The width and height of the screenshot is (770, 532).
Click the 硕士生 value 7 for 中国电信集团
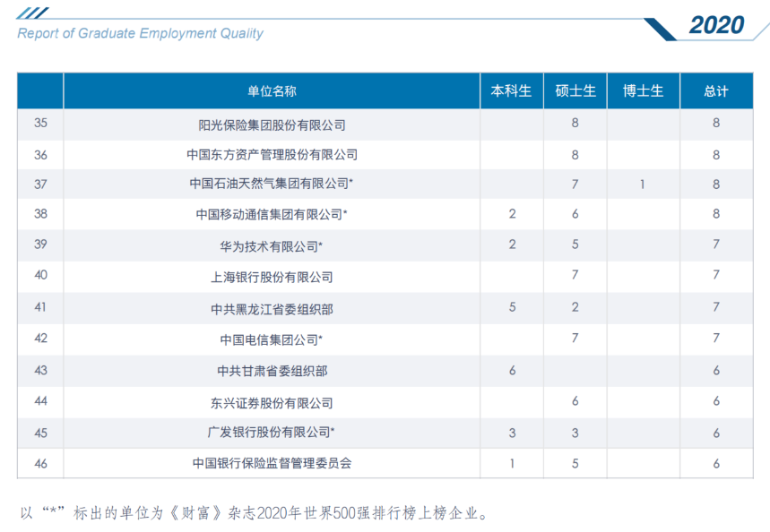point(575,339)
